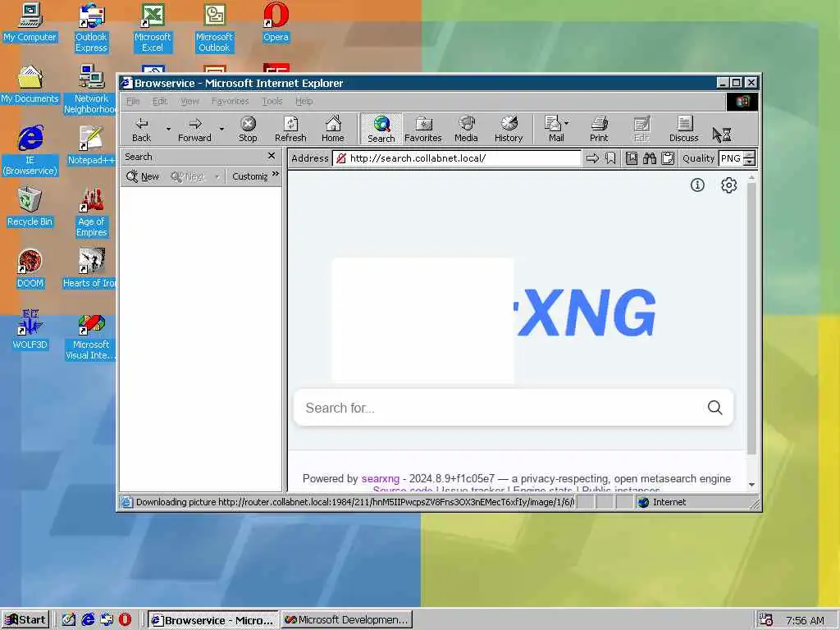Image resolution: width=840 pixels, height=630 pixels.
Task: Click the binoculars find icon
Action: tap(650, 158)
